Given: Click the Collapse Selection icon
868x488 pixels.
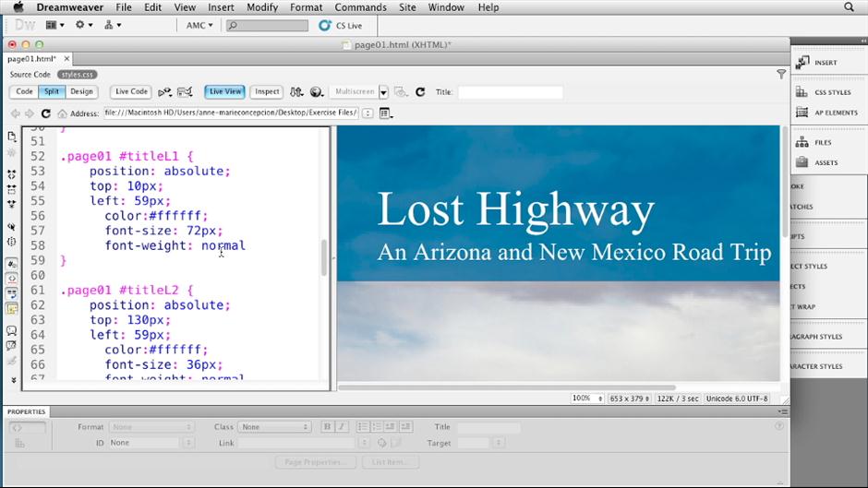Looking at the screenshot, I should 12,190.
